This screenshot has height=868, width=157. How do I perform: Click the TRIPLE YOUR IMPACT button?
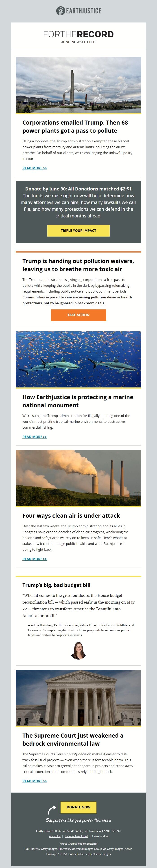pyautogui.click(x=78, y=230)
